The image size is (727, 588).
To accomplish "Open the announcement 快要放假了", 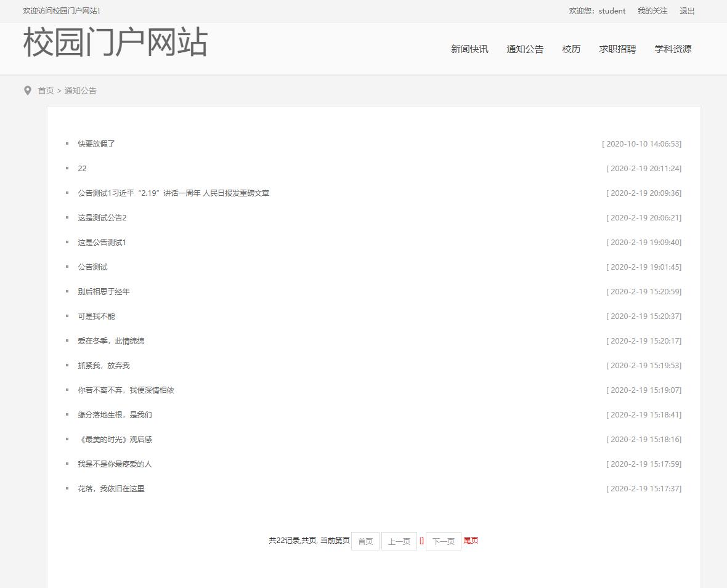I will click(x=97, y=143).
